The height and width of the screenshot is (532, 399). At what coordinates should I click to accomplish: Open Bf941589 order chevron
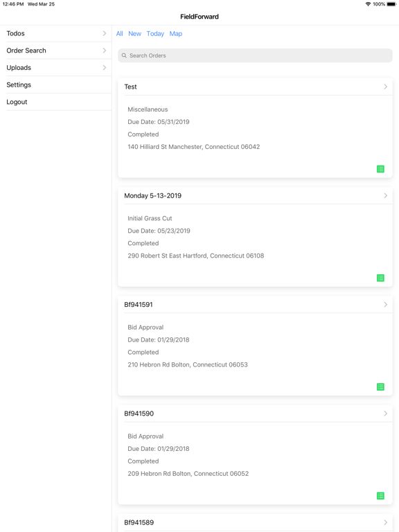pyautogui.click(x=385, y=522)
